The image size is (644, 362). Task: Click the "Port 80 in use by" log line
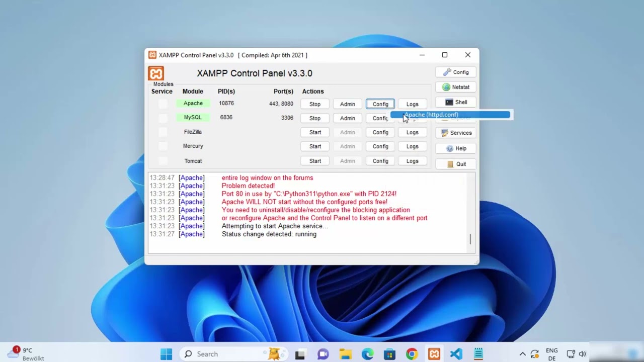(x=309, y=194)
